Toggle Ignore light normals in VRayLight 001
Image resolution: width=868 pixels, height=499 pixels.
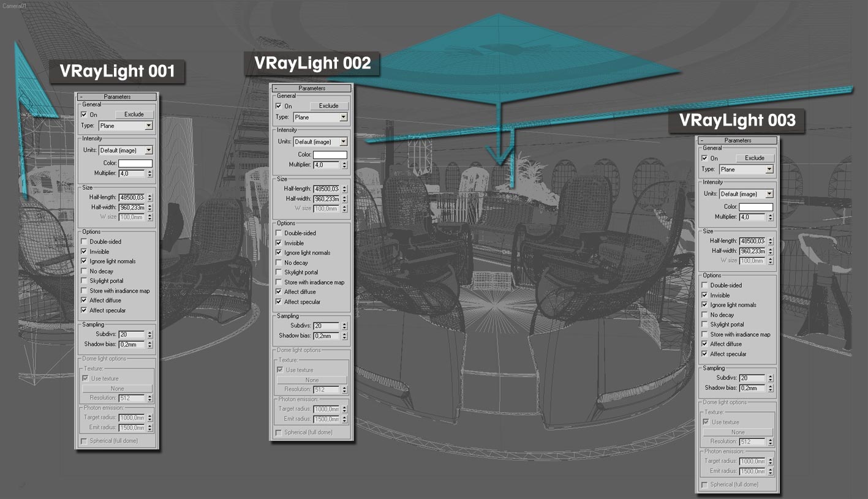pos(84,261)
